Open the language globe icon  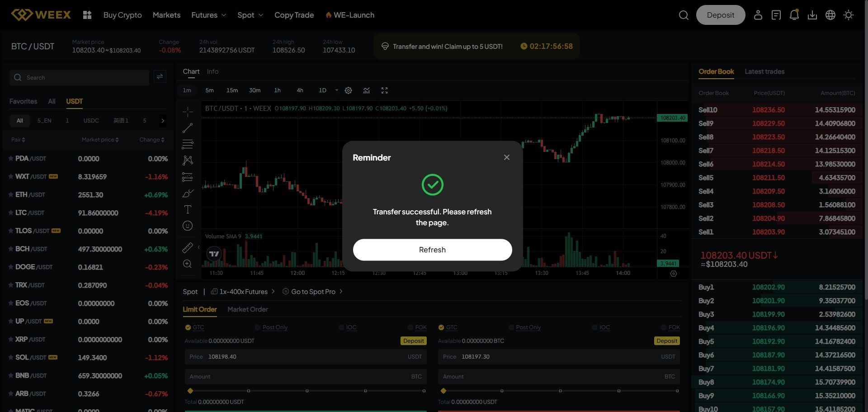(830, 15)
